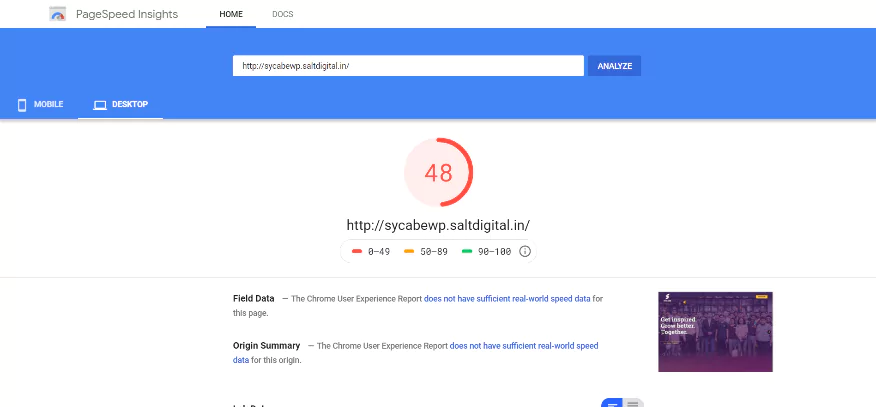Click the Field Data label

[x=254, y=298]
